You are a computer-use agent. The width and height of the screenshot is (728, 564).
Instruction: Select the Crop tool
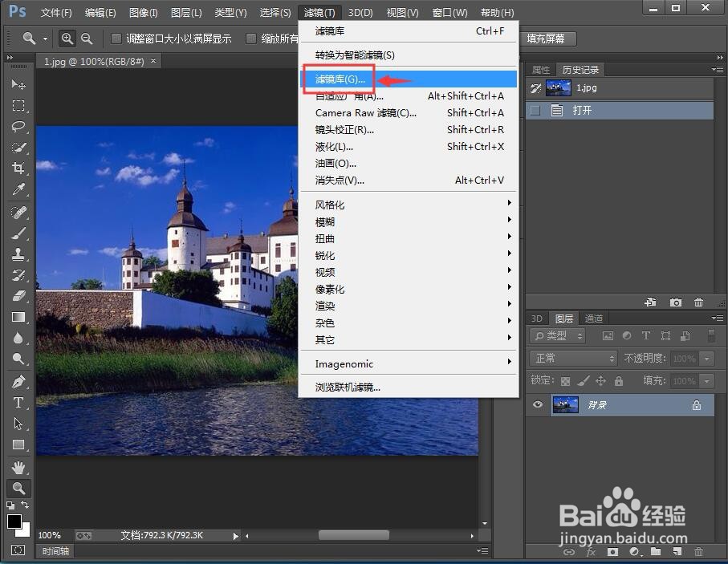(18, 168)
